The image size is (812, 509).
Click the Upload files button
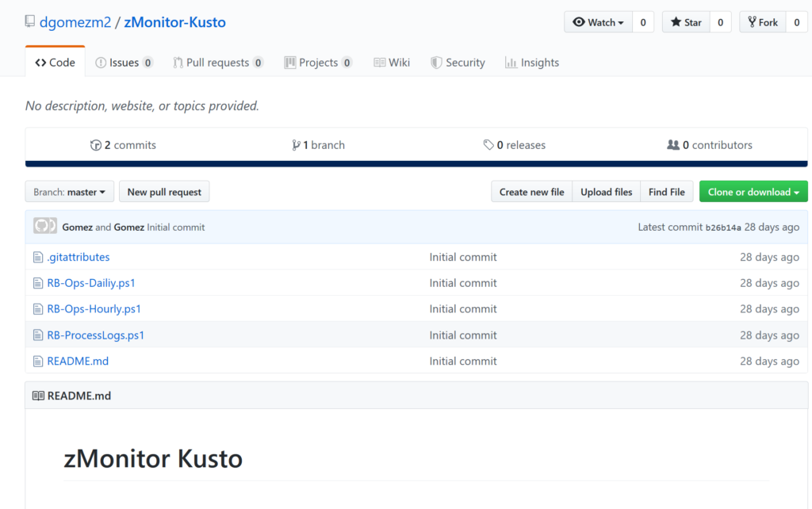tap(607, 192)
